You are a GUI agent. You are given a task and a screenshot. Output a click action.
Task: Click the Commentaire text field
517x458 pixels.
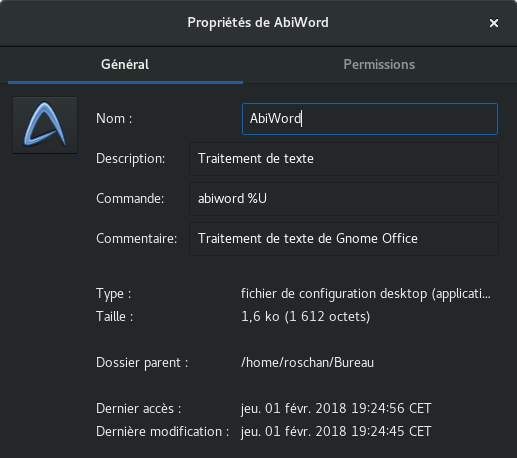click(x=344, y=239)
